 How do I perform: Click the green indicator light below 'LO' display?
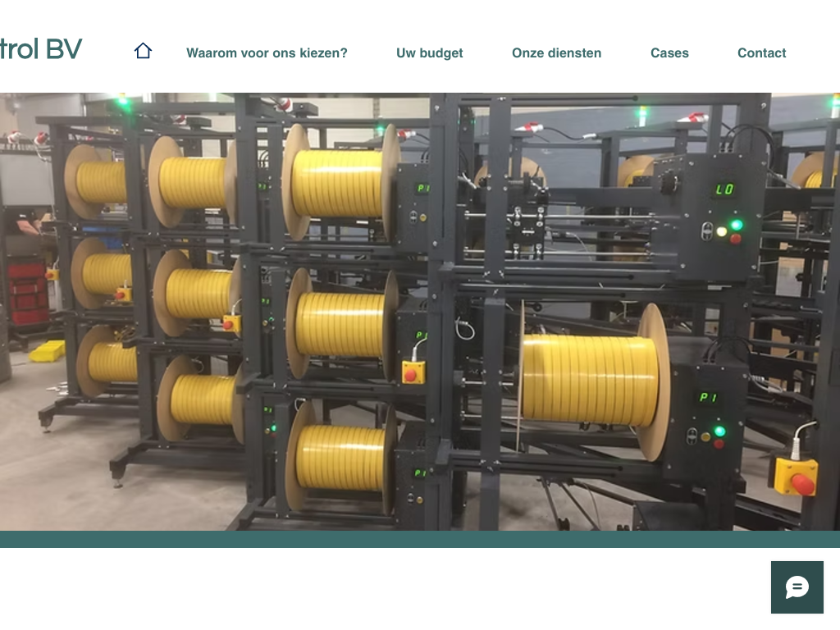point(736,225)
